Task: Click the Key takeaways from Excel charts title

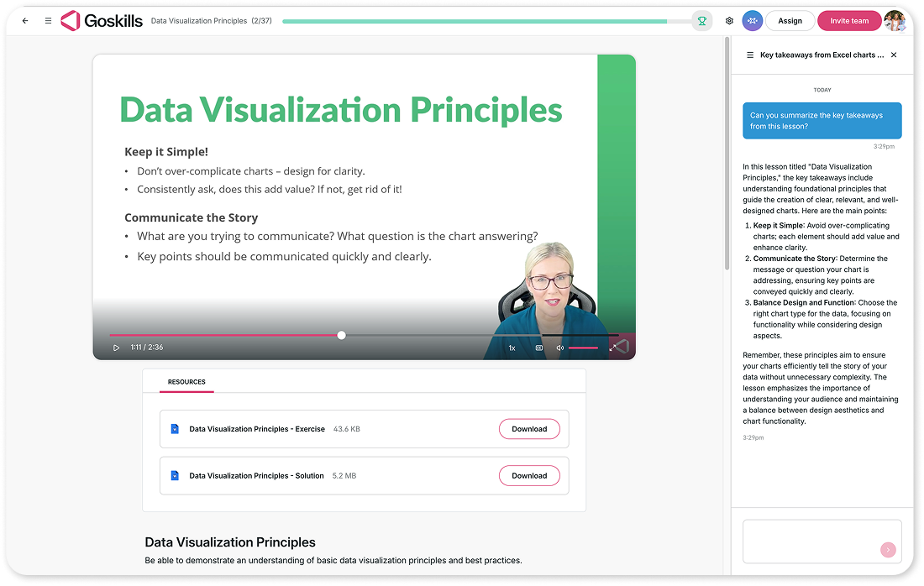Action: point(822,55)
